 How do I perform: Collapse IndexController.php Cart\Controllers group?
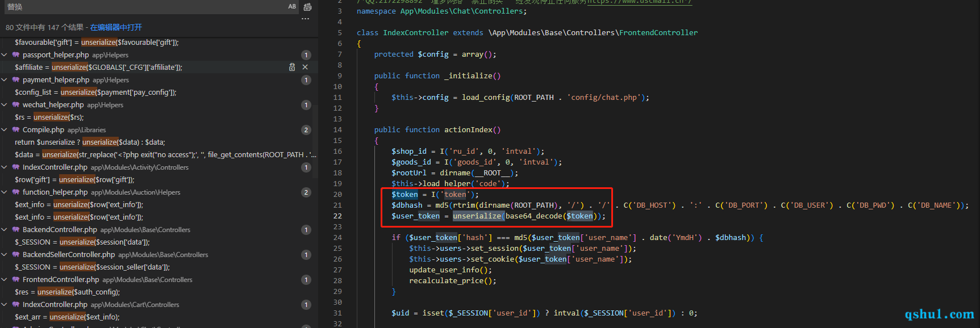coord(5,304)
